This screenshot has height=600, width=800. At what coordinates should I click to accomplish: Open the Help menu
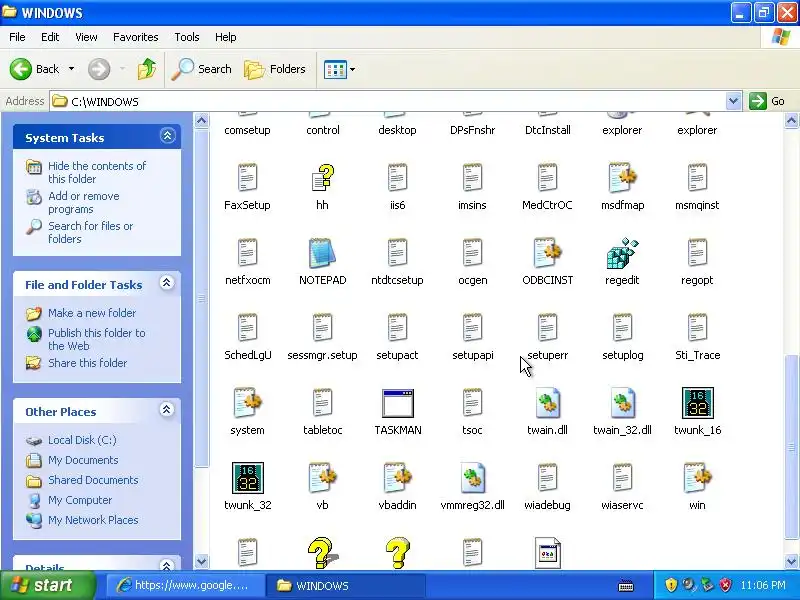[x=226, y=37]
